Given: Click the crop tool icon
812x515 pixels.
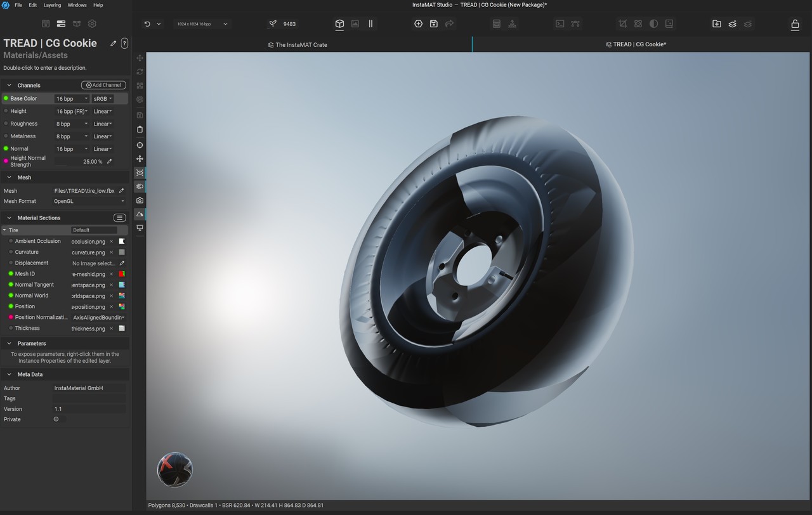Looking at the screenshot, I should [x=622, y=24].
